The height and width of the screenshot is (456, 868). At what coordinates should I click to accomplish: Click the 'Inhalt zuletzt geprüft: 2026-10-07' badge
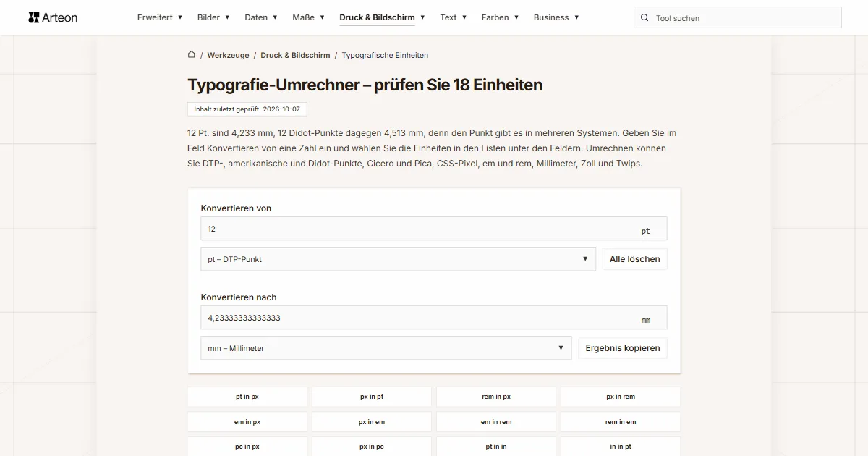[x=247, y=109]
